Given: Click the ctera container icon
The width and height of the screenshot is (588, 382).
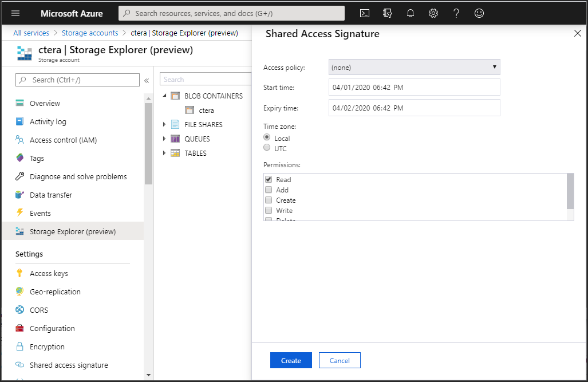Looking at the screenshot, I should pyautogui.click(x=190, y=111).
